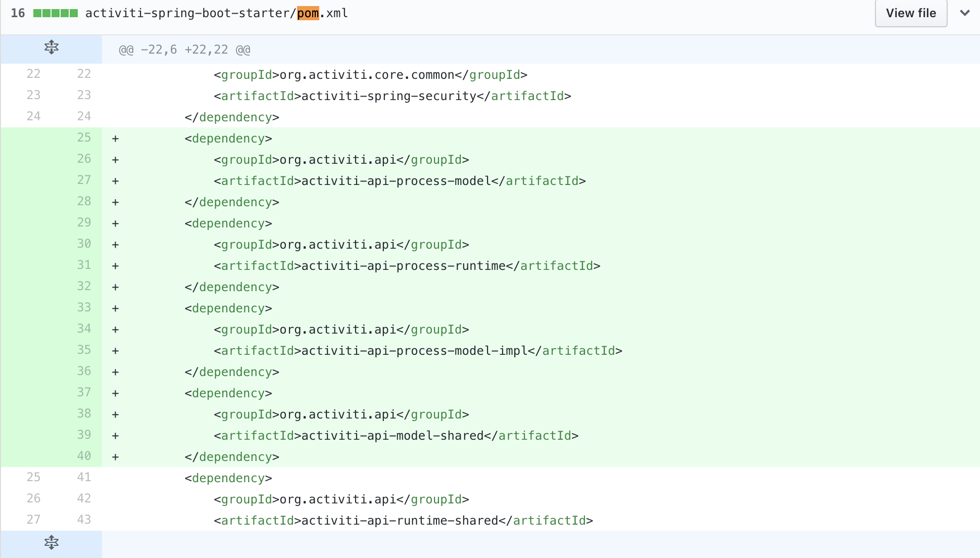
Task: Click the highlighted 'pom' search match in filename
Action: (308, 13)
